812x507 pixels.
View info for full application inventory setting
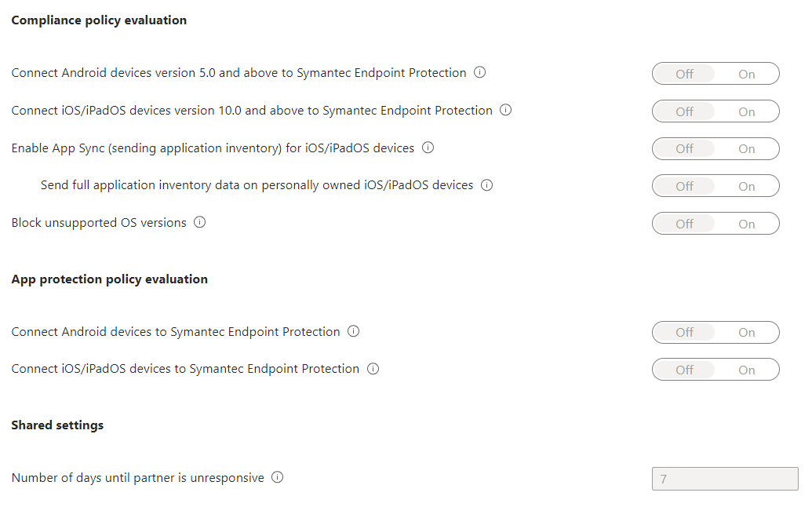click(x=486, y=184)
